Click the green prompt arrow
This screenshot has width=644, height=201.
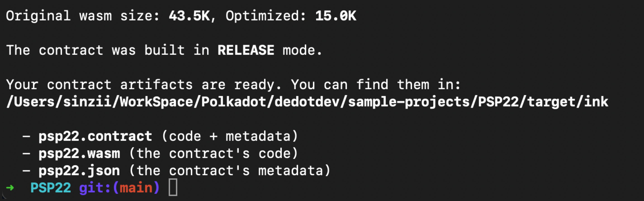click(10, 187)
